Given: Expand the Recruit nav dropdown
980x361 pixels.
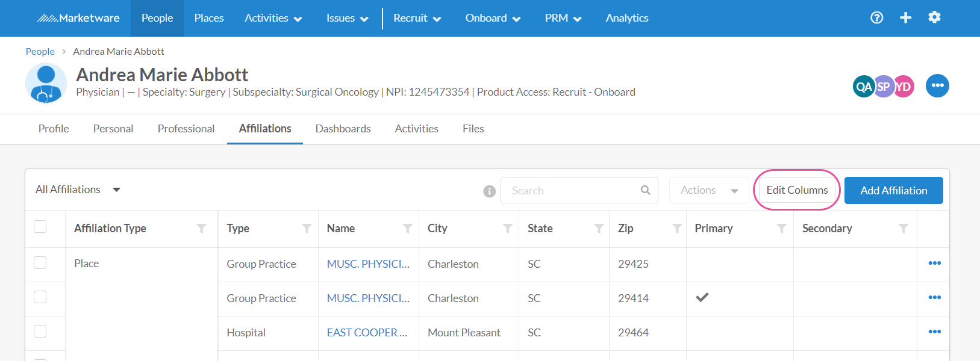Looking at the screenshot, I should coord(417,18).
